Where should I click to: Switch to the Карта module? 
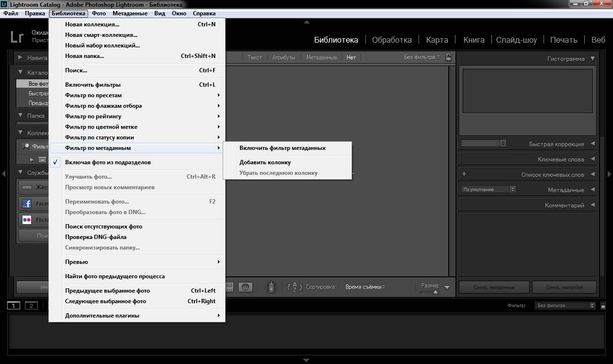pyautogui.click(x=437, y=40)
